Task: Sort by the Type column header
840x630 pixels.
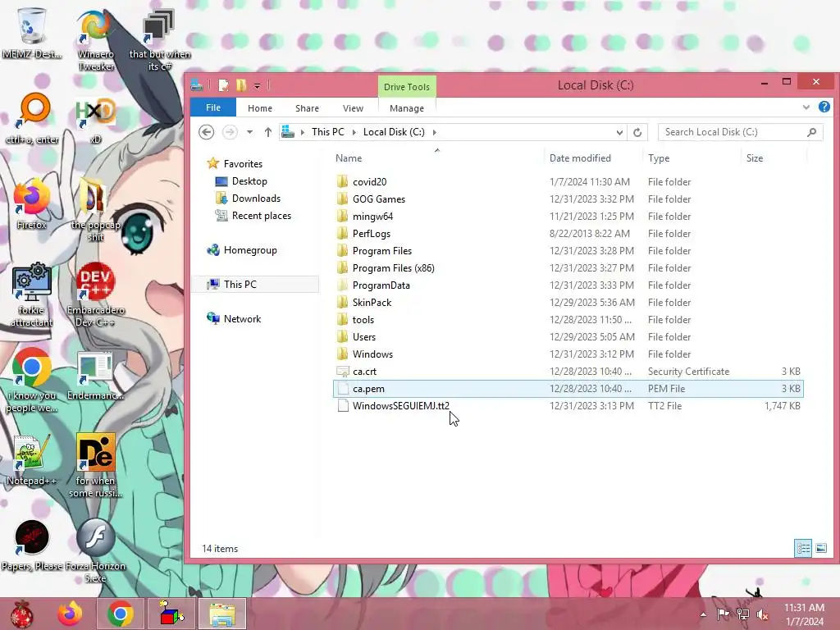Action: pyautogui.click(x=692, y=158)
